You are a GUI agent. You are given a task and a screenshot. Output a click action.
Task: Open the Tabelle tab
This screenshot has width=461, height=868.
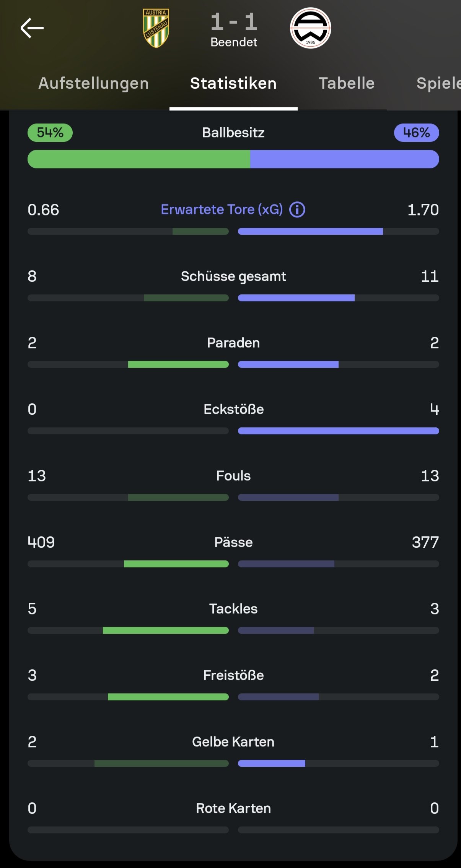[347, 83]
